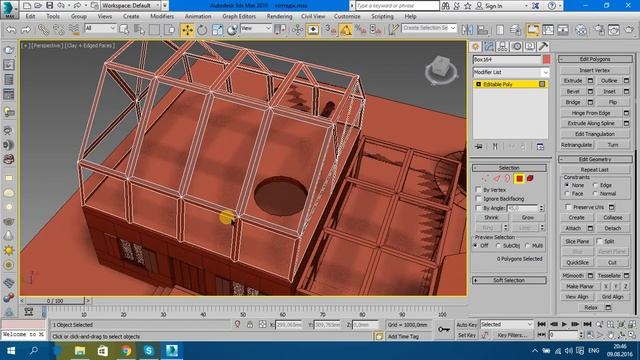
Task: Select SubObj preview selection radio
Action: tap(498, 246)
